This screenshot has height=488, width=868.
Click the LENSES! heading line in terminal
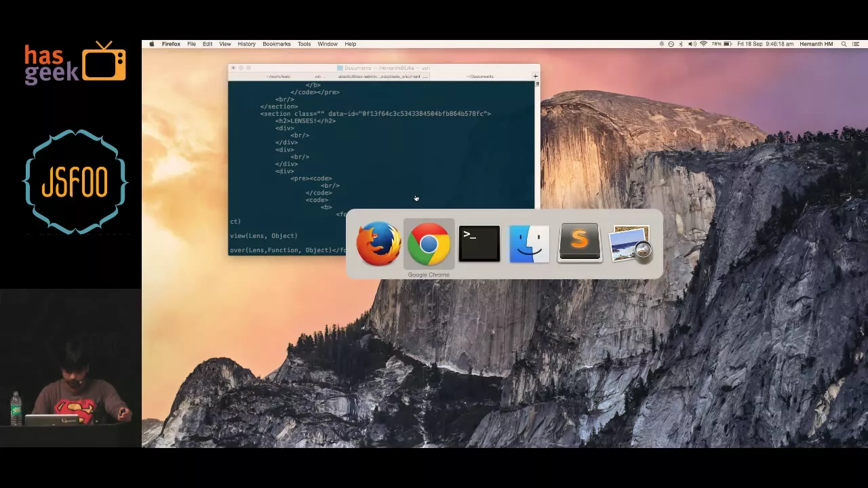click(x=306, y=121)
